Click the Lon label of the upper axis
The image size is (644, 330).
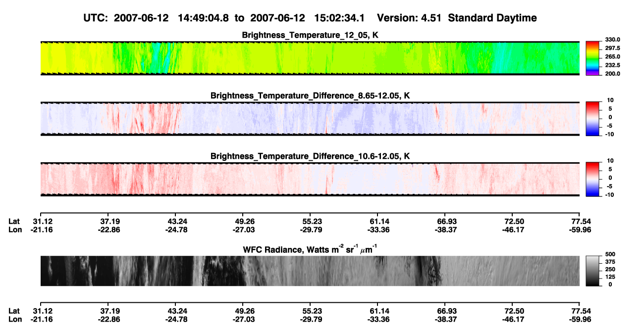(x=15, y=230)
